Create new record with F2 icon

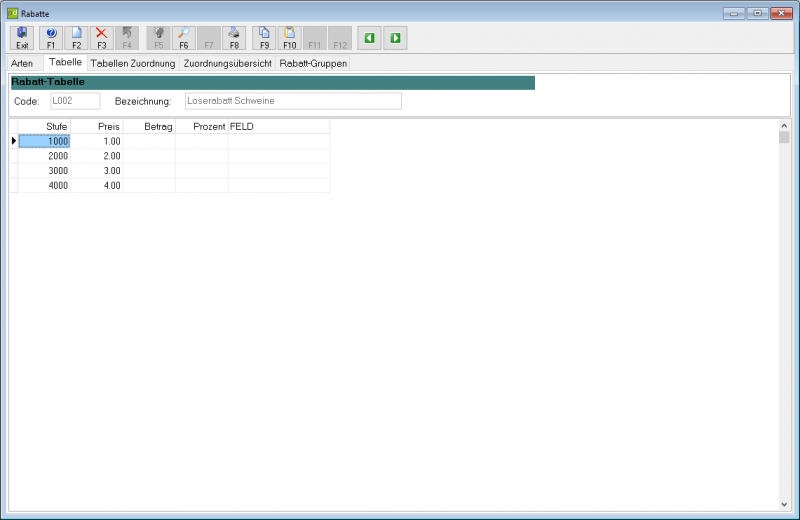[77, 38]
